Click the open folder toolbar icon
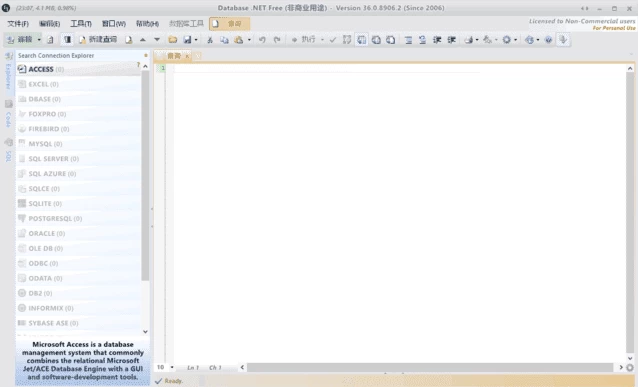 173,39
